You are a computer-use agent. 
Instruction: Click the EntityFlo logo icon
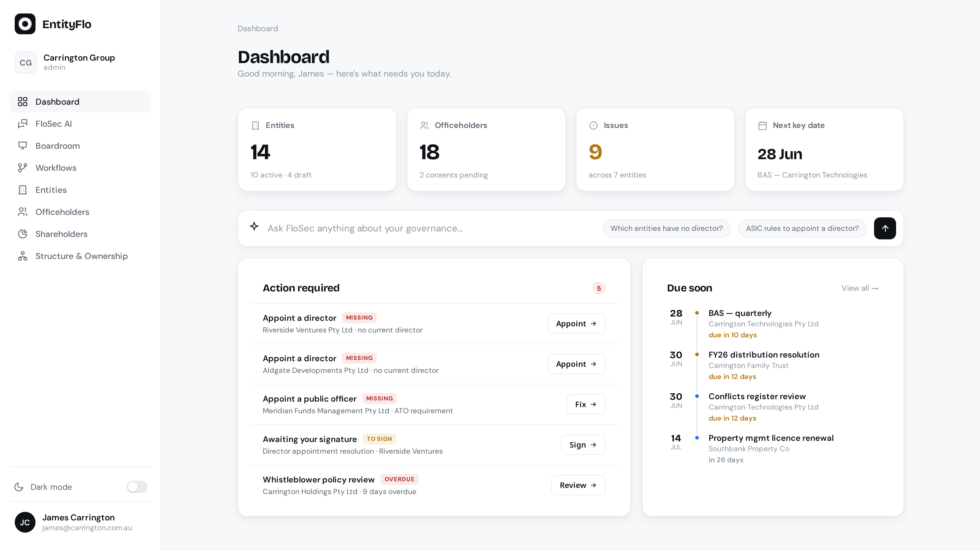25,24
